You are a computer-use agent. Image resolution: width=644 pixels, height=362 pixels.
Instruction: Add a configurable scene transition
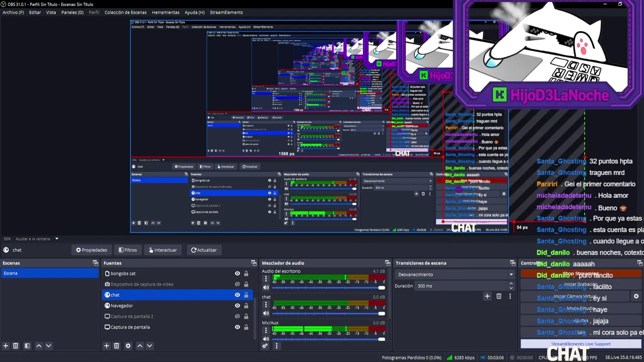tap(487, 297)
